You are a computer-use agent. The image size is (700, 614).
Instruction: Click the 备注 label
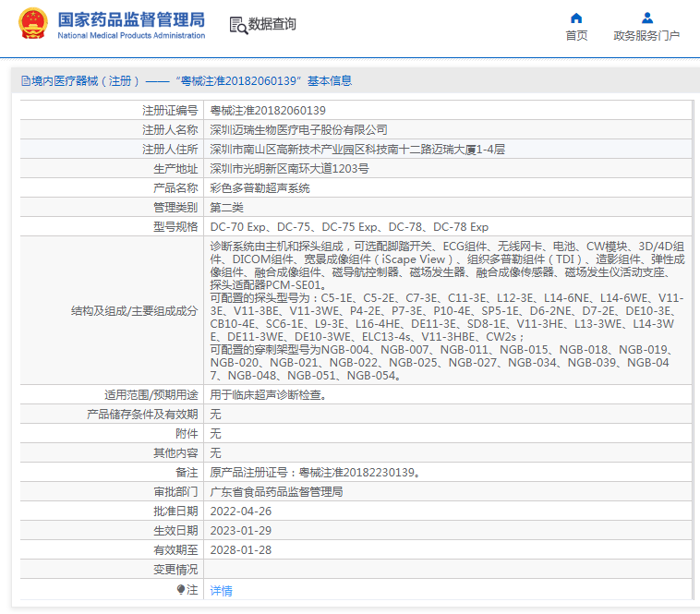click(187, 473)
